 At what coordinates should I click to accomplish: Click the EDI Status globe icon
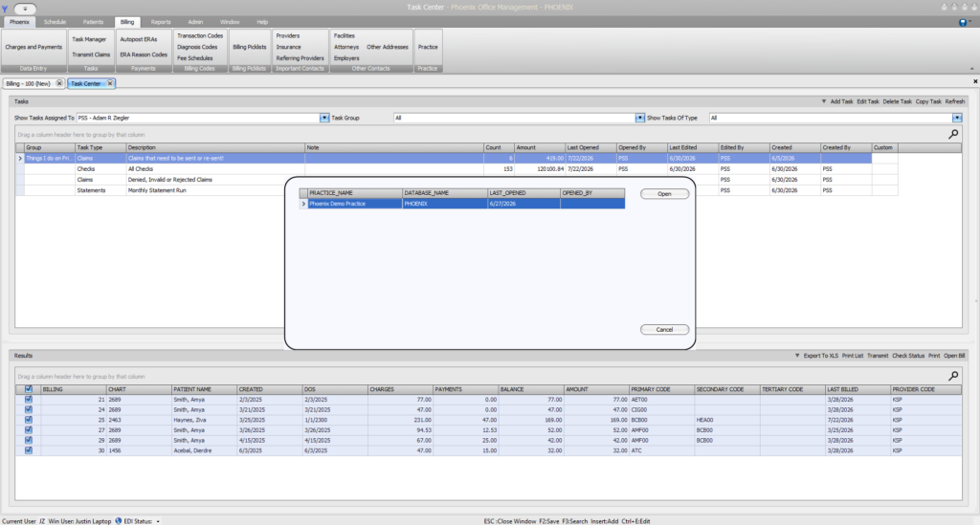(118, 520)
